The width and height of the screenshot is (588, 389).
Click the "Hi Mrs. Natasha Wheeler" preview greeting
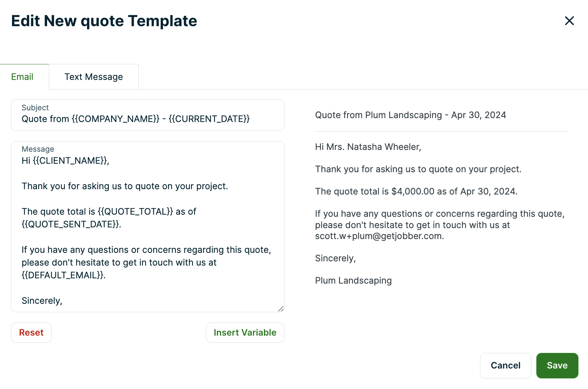[x=368, y=147]
